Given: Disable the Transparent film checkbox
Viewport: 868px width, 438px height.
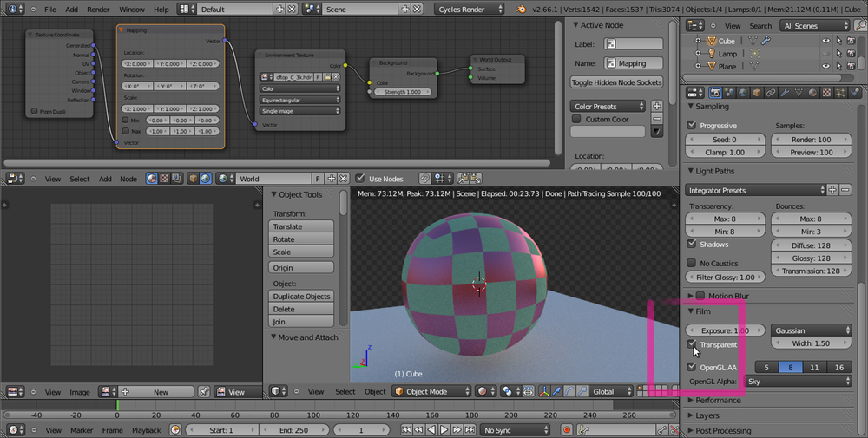Looking at the screenshot, I should [692, 344].
